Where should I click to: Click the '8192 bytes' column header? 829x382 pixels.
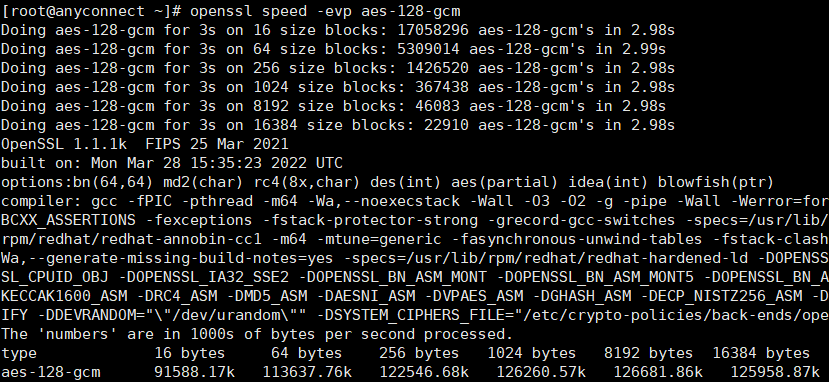point(648,353)
